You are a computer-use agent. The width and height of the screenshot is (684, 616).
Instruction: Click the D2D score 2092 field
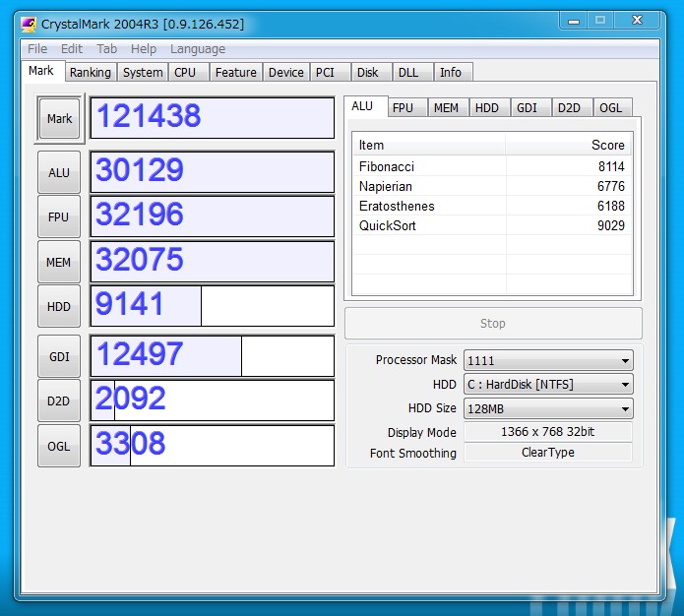pos(213,400)
